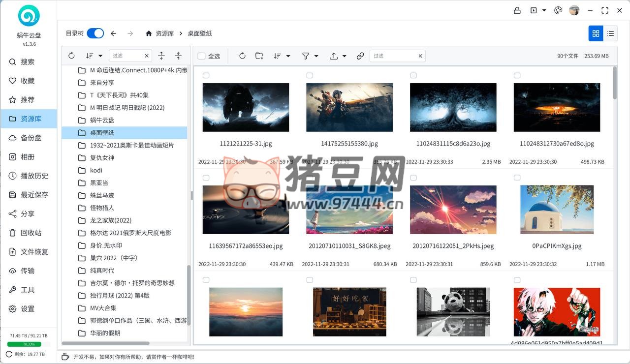Open the 0PaCPIKmXgs.jpg thumbnail
Screen dimensions: 630x364
pos(557,210)
